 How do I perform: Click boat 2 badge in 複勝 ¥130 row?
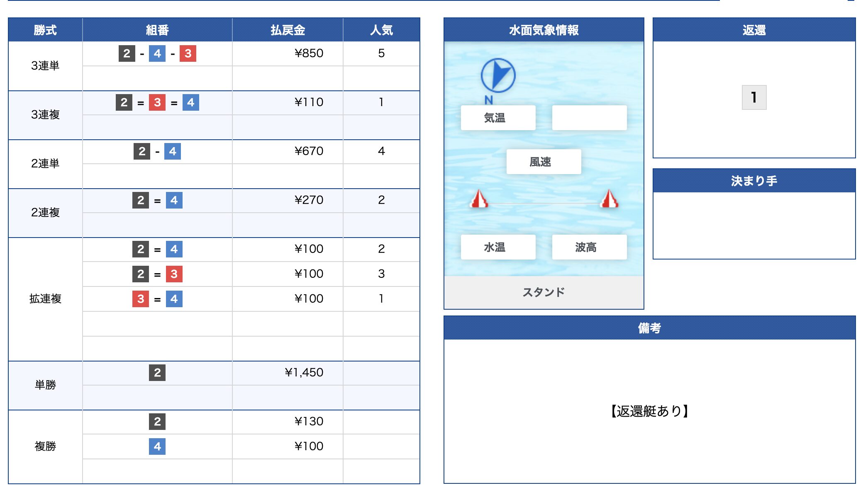click(157, 422)
